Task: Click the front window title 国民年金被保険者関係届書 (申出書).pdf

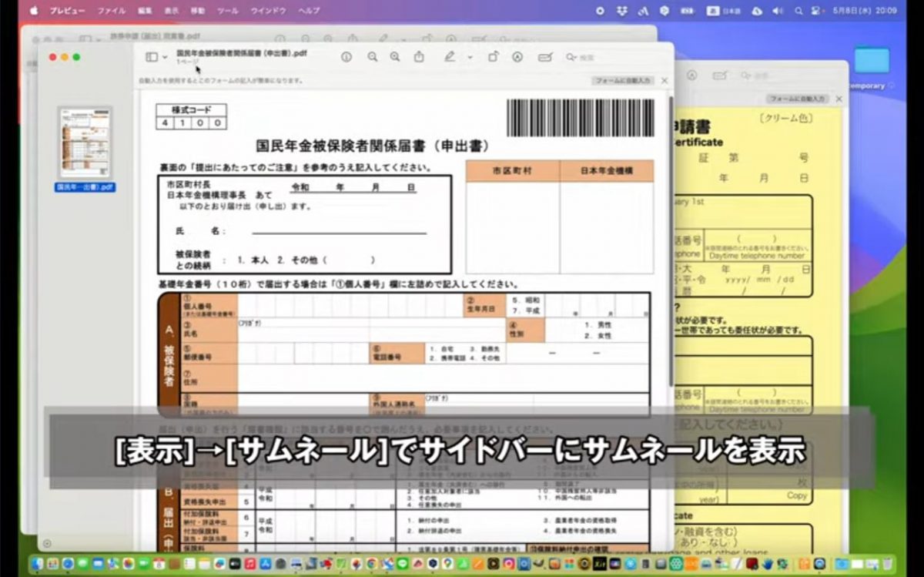Action: 242,53
